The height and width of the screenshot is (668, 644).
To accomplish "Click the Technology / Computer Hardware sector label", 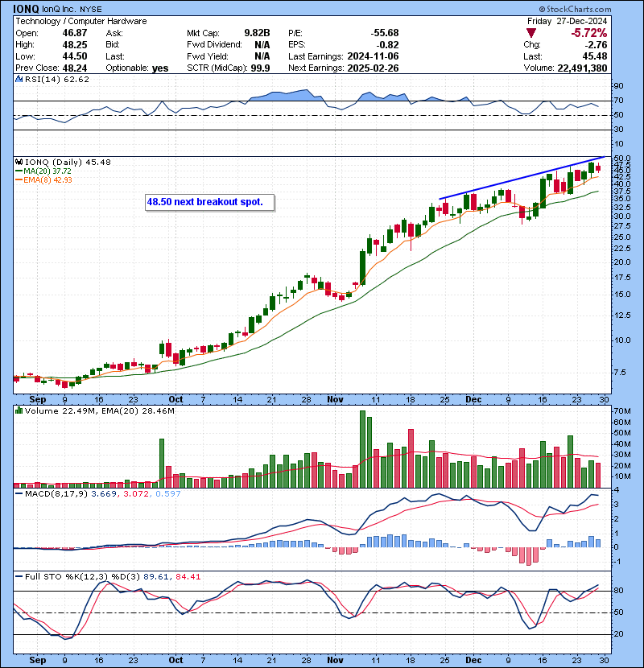I will (x=81, y=21).
